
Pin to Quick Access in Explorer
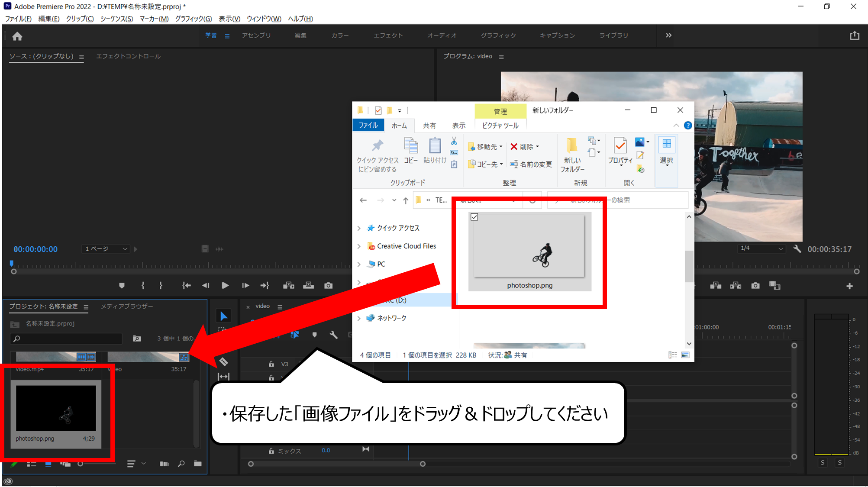click(x=378, y=155)
